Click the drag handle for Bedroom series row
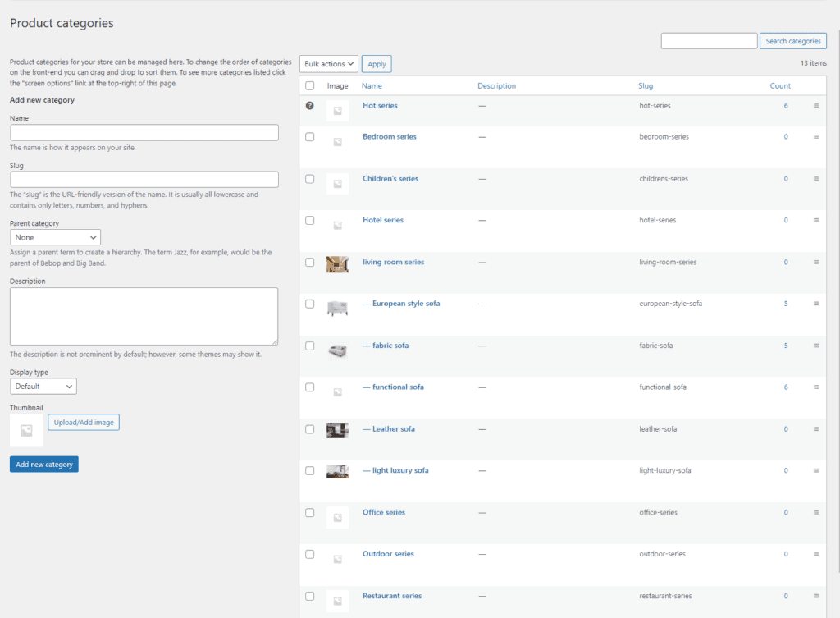The image size is (840, 618). point(816,137)
